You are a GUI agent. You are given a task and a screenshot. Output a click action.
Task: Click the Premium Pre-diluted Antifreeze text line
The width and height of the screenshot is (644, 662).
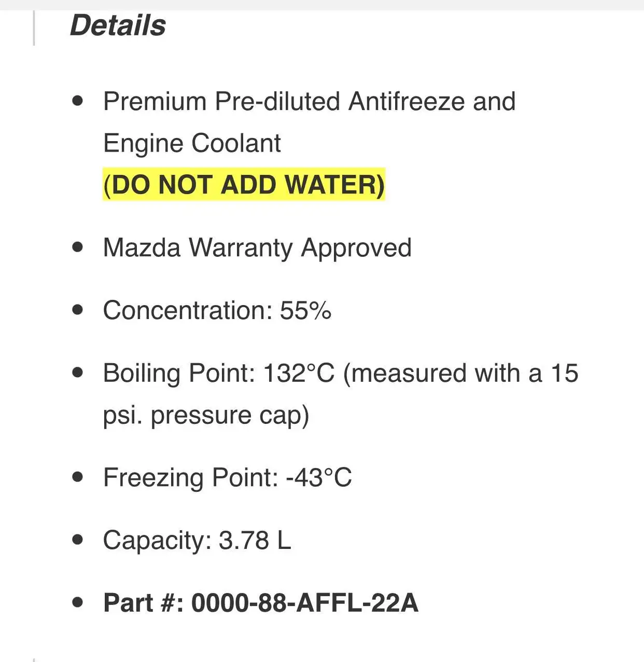click(309, 101)
